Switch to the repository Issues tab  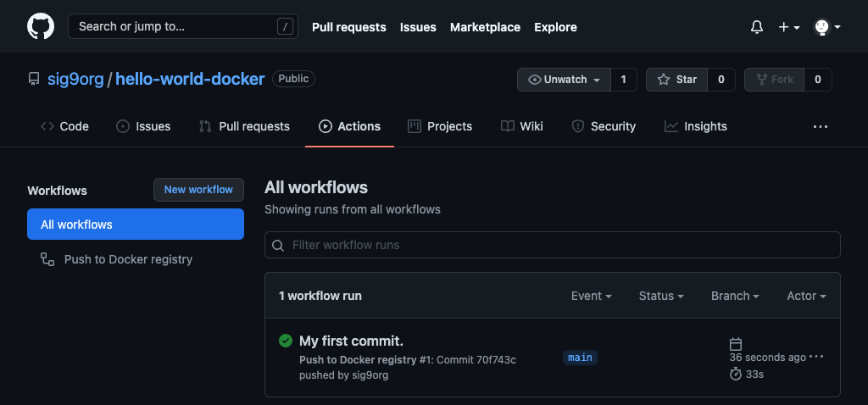[x=143, y=126]
